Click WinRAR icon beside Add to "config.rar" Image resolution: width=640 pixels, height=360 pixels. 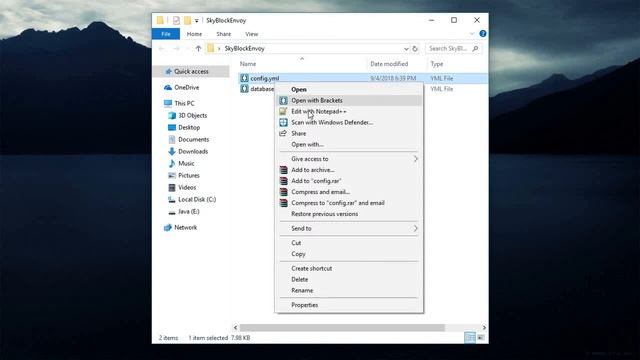click(x=283, y=181)
